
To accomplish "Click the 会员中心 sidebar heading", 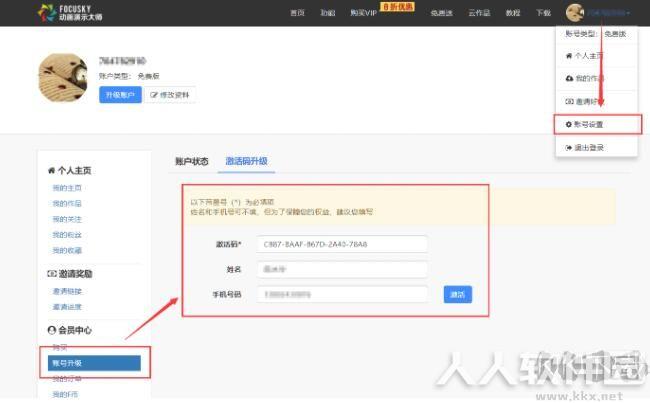I will point(75,330).
